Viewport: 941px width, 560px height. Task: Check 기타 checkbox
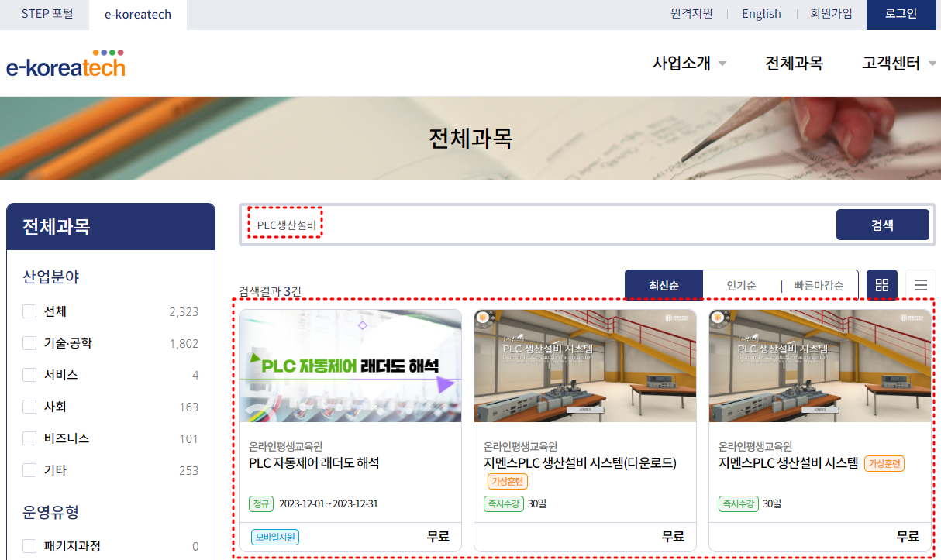click(x=29, y=470)
